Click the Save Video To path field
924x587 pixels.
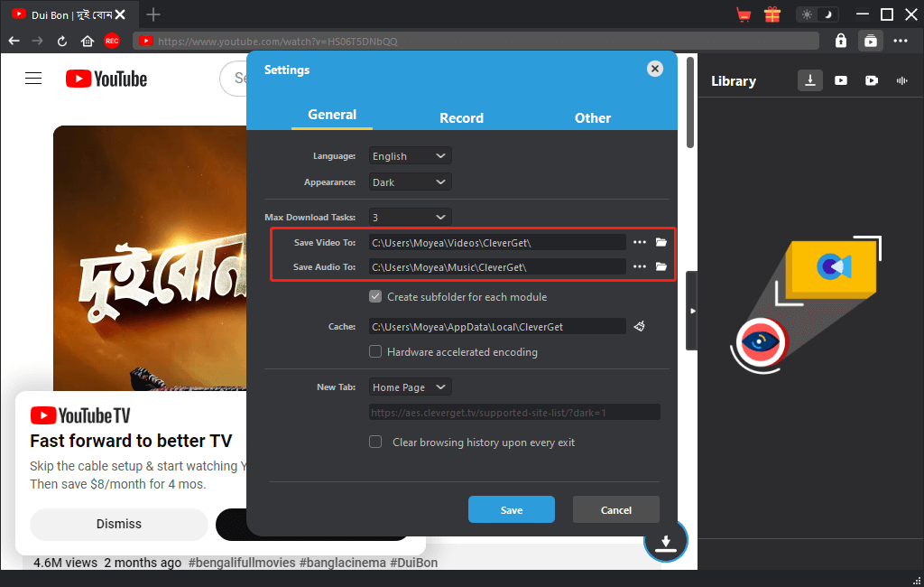[x=497, y=242]
